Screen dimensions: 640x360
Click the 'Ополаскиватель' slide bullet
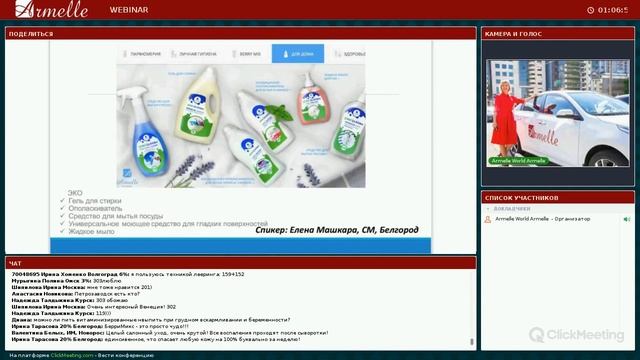pyautogui.click(x=95, y=209)
